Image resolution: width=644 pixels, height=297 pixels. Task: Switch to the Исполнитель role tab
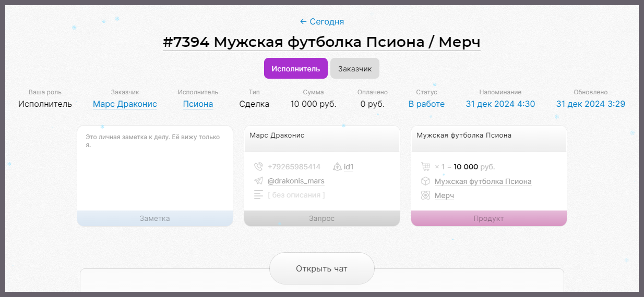pos(295,68)
